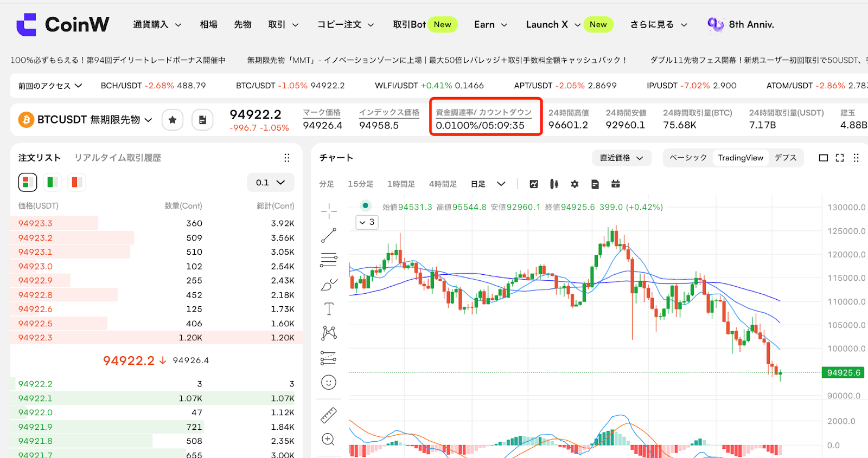
Task: Change the candlestick chart style
Action: 554,184
